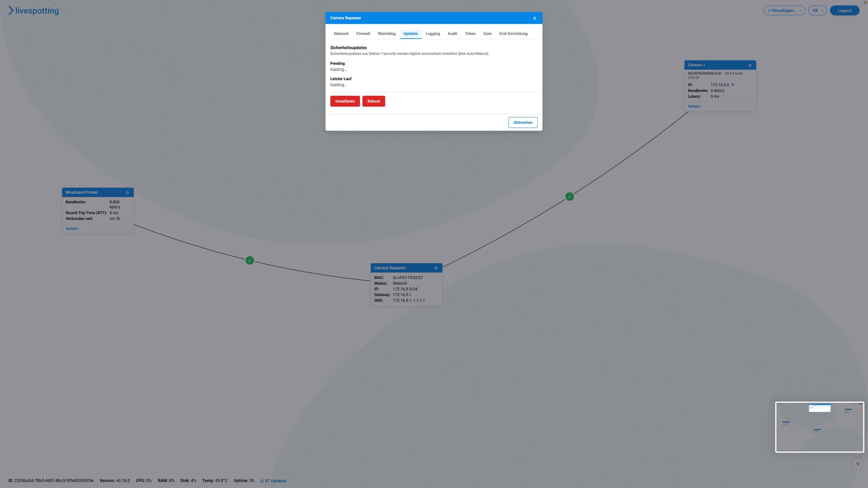Open the Erst-Einrichtung tab
This screenshot has height=488, width=868.
(513, 34)
